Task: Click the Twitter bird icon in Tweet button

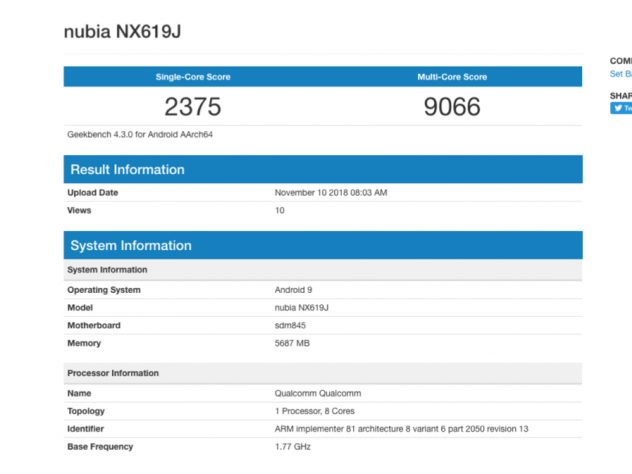Action: [x=617, y=108]
